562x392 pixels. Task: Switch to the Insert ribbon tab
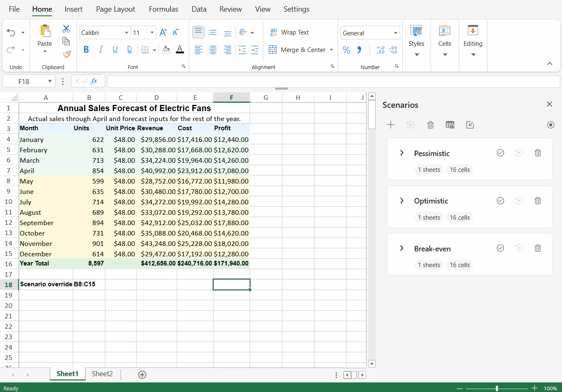click(74, 9)
